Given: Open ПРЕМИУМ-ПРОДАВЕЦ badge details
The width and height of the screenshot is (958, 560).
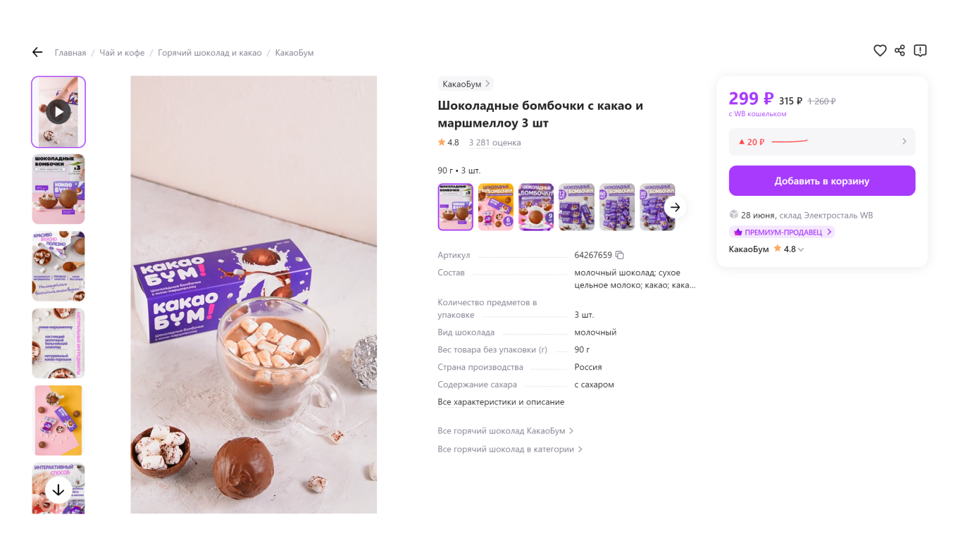Looking at the screenshot, I should coord(783,232).
